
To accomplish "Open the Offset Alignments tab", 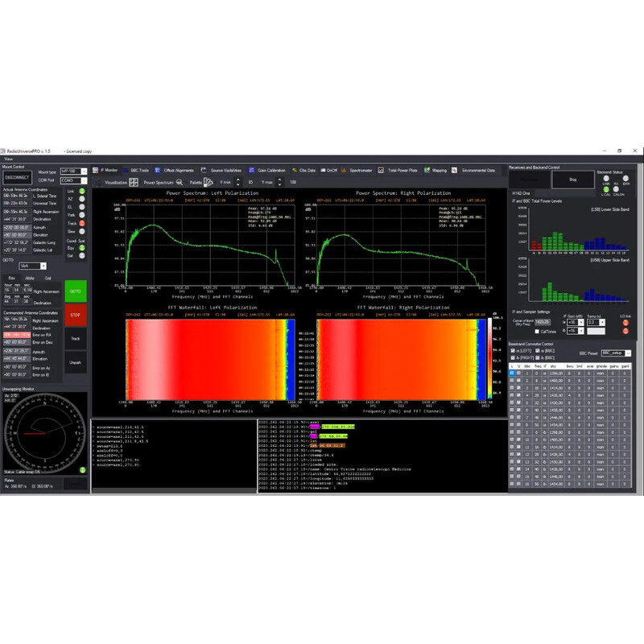I will (x=174, y=170).
